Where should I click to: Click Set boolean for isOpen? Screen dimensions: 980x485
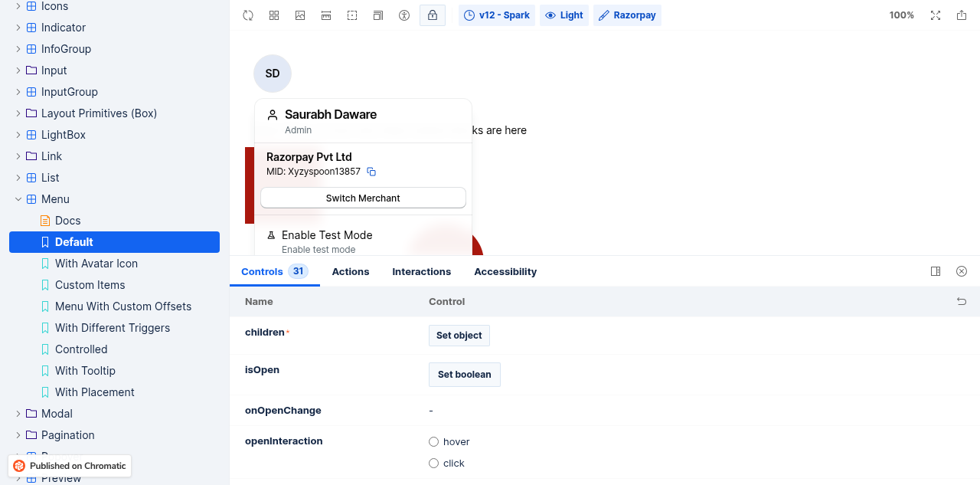coord(465,375)
